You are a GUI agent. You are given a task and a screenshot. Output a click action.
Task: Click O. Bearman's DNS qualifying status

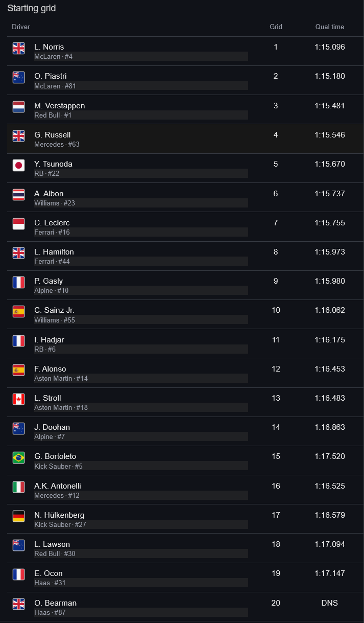tap(330, 603)
